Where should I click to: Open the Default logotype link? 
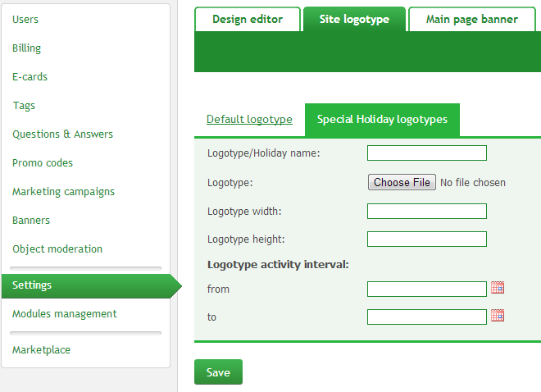[249, 120]
